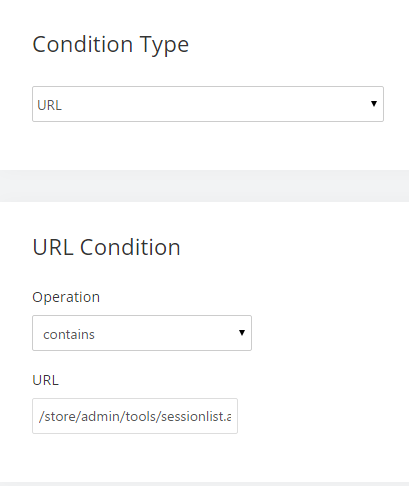
Task: Click the Condition Type dropdown arrow
Action: click(x=374, y=104)
